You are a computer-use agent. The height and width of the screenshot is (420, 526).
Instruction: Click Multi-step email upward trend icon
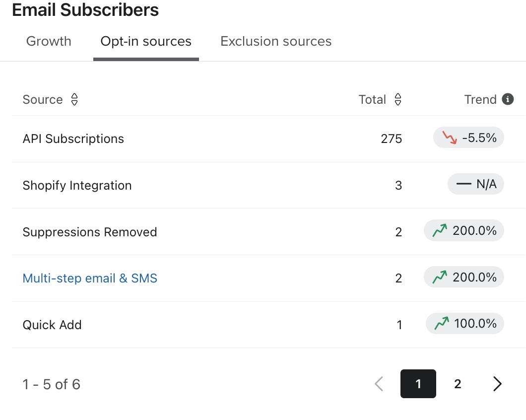440,278
